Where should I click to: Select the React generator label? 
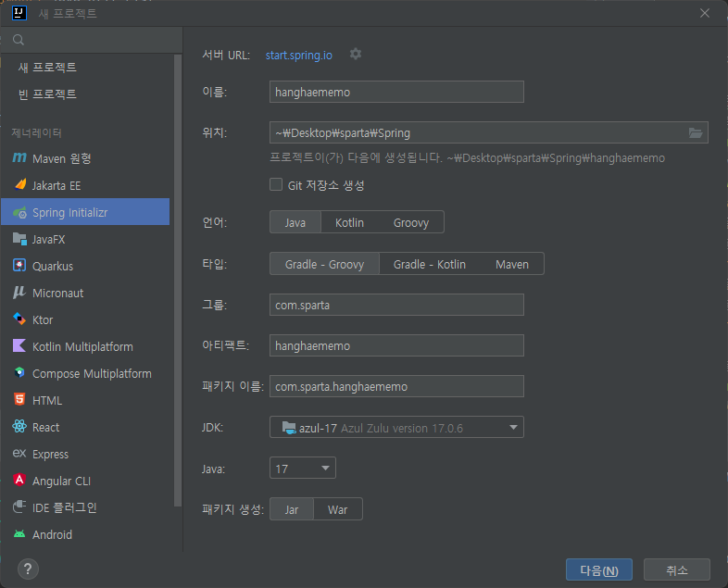tap(46, 428)
